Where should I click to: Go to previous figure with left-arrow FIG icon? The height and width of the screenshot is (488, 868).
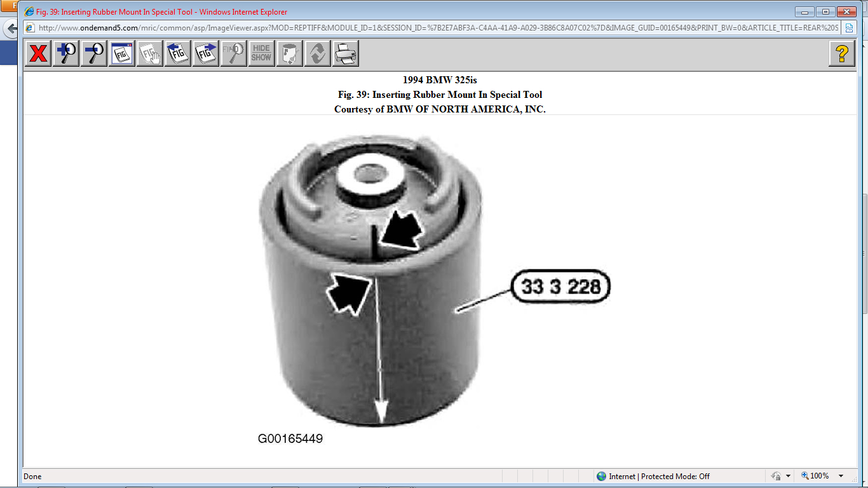(177, 53)
